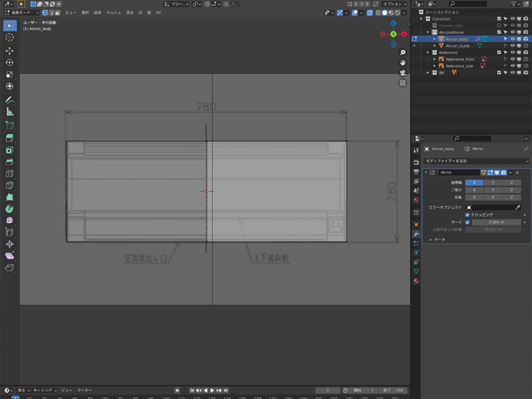Toggle the clipping checkbox (クリッピング)
The image size is (532, 399).
tap(467, 214)
